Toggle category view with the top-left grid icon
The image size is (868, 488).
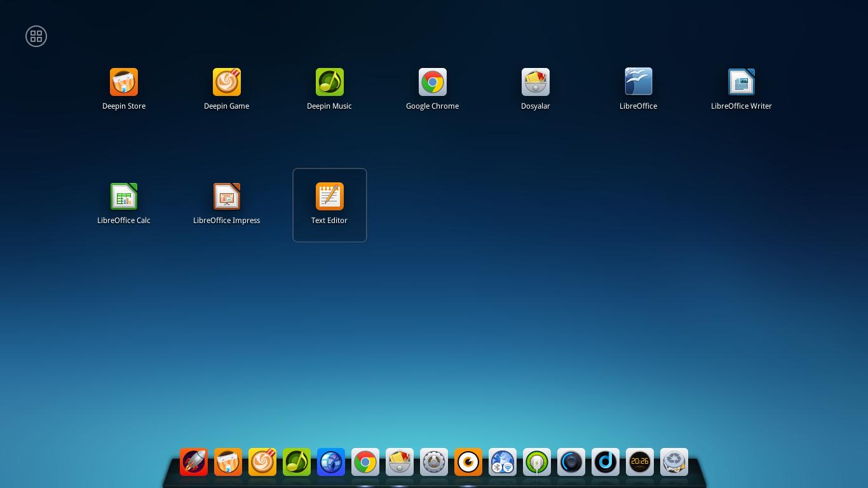coord(36,36)
